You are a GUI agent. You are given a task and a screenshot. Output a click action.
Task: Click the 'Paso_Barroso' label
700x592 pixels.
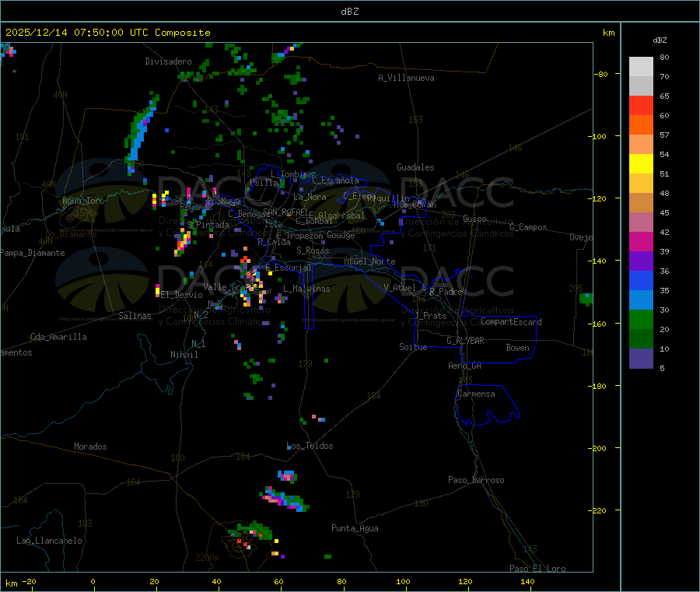(x=476, y=480)
